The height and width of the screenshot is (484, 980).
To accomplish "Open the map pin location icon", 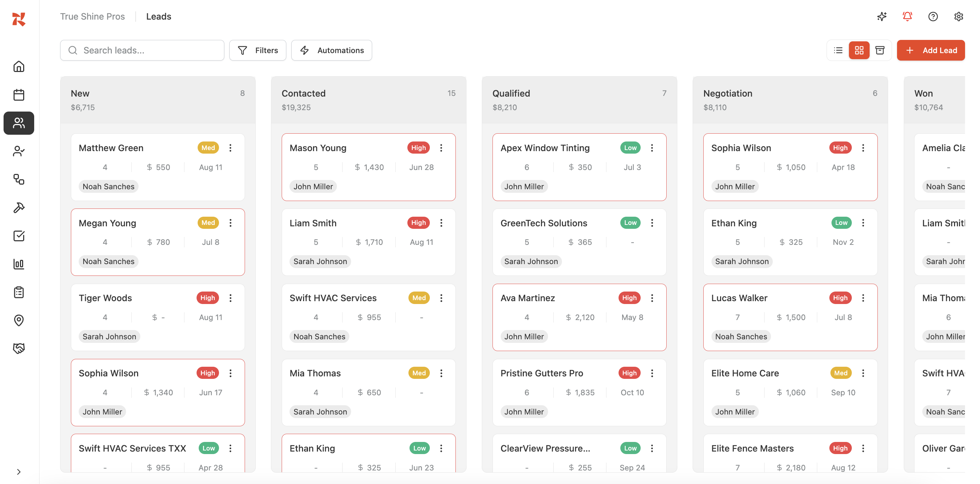I will pyautogui.click(x=19, y=320).
